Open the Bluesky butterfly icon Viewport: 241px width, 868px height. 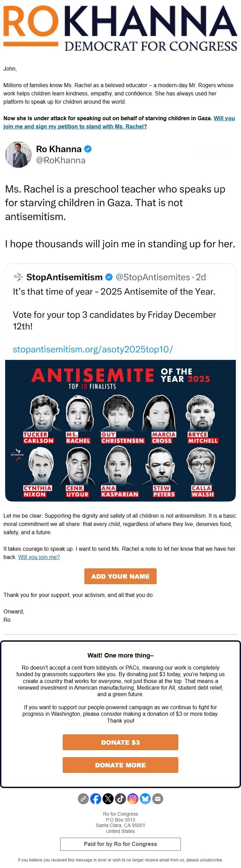click(145, 798)
